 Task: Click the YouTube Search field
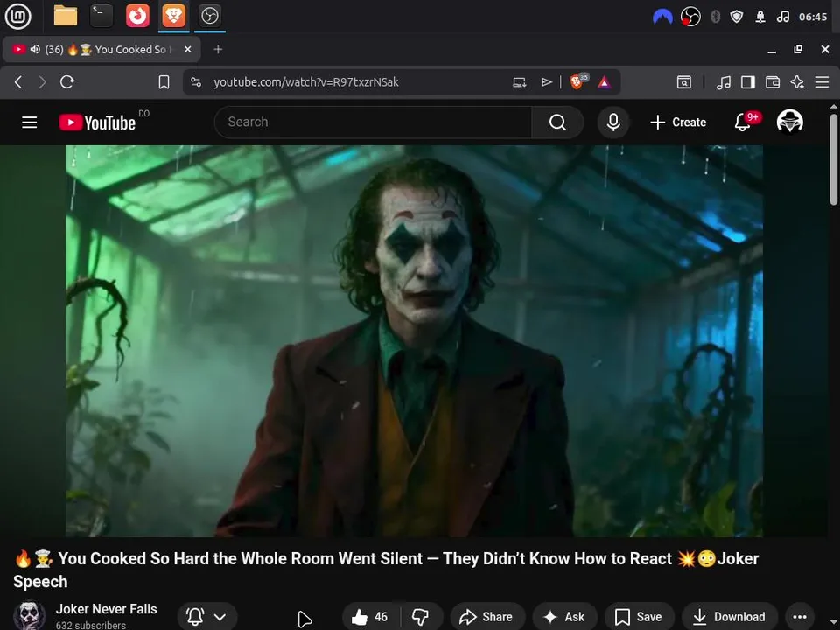click(373, 122)
